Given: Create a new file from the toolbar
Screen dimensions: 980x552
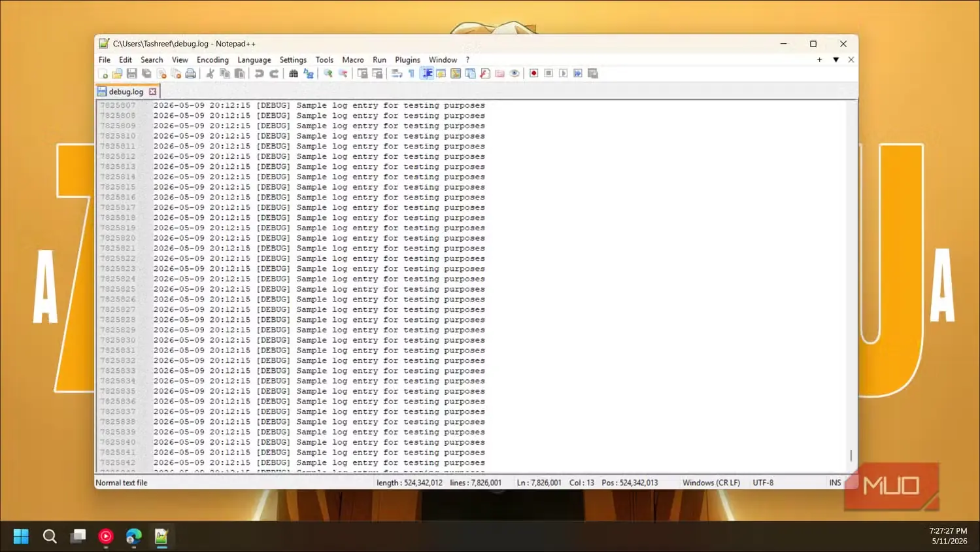Looking at the screenshot, I should point(103,74).
